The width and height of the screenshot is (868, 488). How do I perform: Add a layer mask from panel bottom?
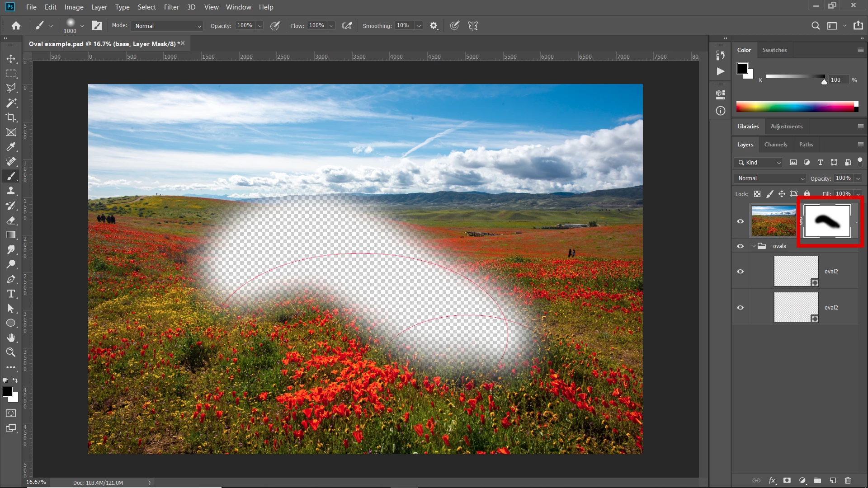pos(787,480)
